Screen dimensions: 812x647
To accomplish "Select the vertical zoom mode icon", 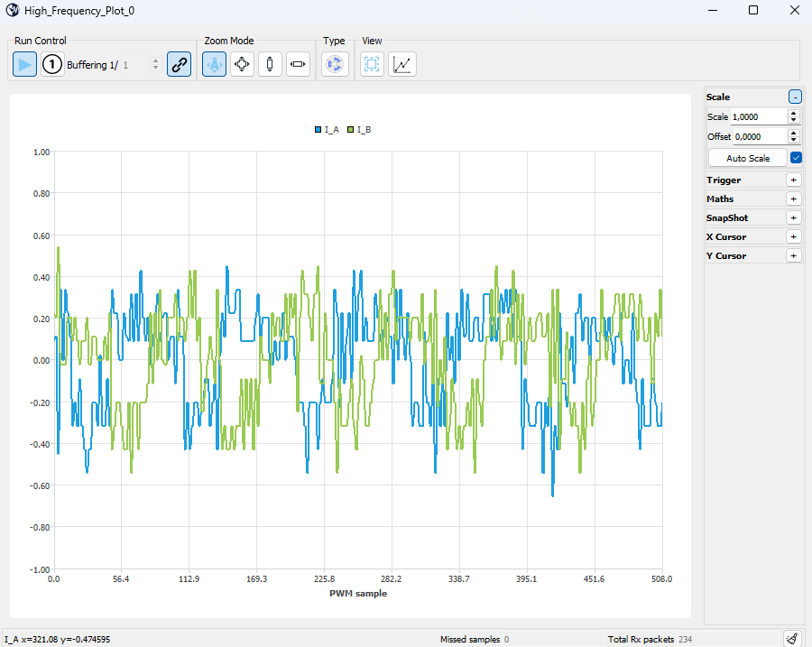I will [270, 65].
